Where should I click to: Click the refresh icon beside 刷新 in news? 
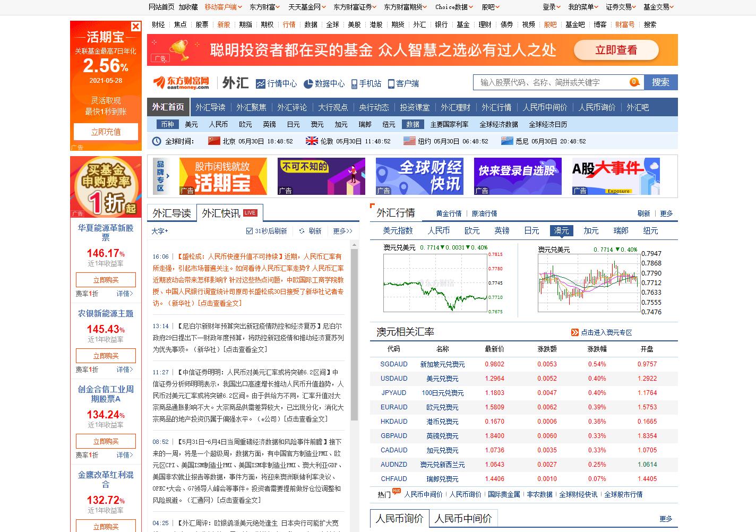[302, 231]
